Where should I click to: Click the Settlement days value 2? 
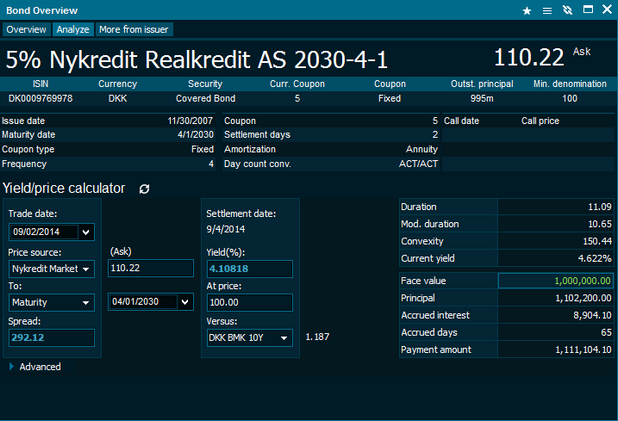click(435, 135)
